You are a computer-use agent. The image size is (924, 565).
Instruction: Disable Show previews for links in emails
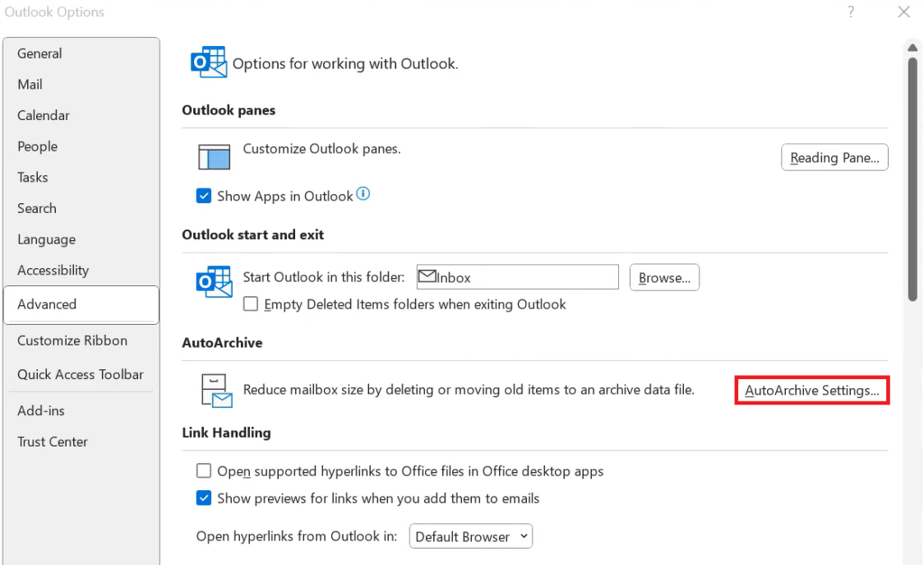point(204,497)
